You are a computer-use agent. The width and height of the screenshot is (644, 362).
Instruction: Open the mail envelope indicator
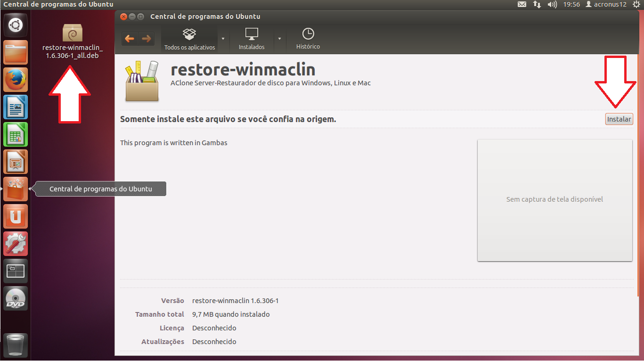[522, 4]
